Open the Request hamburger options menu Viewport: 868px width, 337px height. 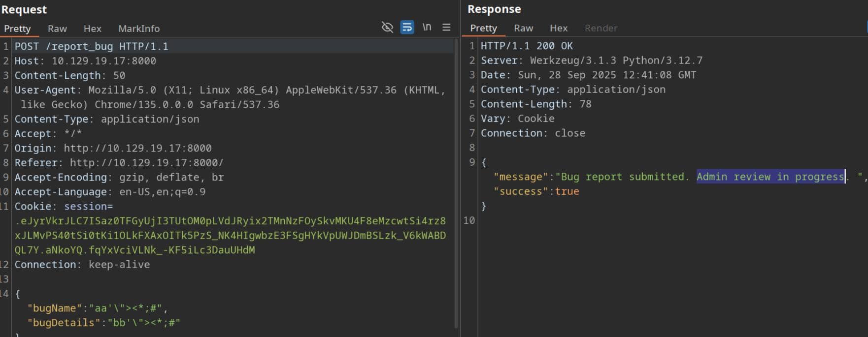click(x=446, y=28)
